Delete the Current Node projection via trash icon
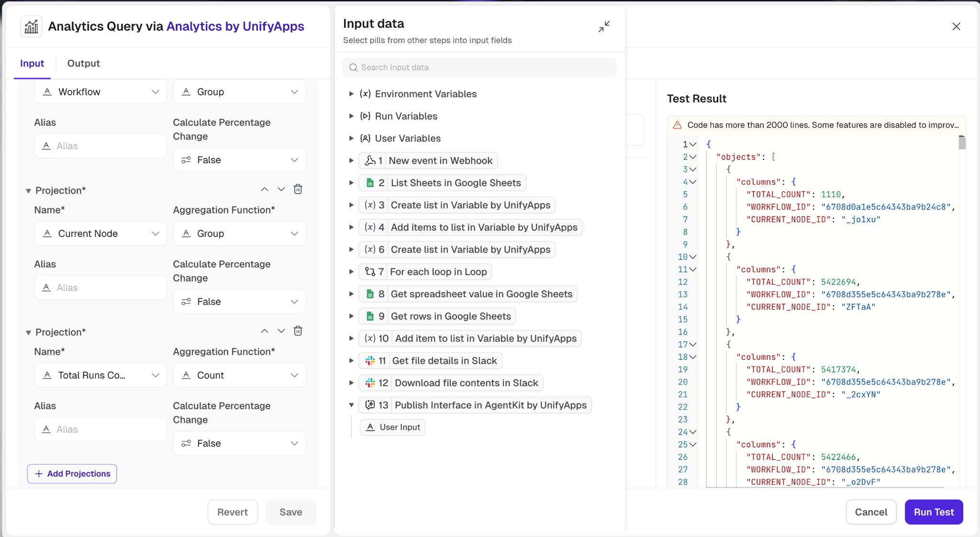980x537 pixels. pos(298,189)
